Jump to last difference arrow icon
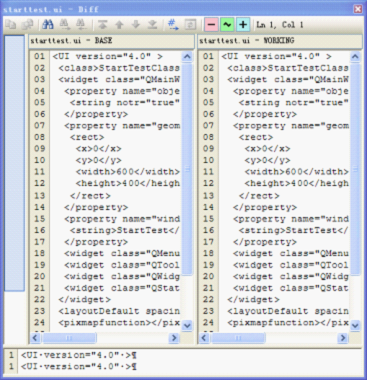The width and height of the screenshot is (367, 380). [152, 25]
